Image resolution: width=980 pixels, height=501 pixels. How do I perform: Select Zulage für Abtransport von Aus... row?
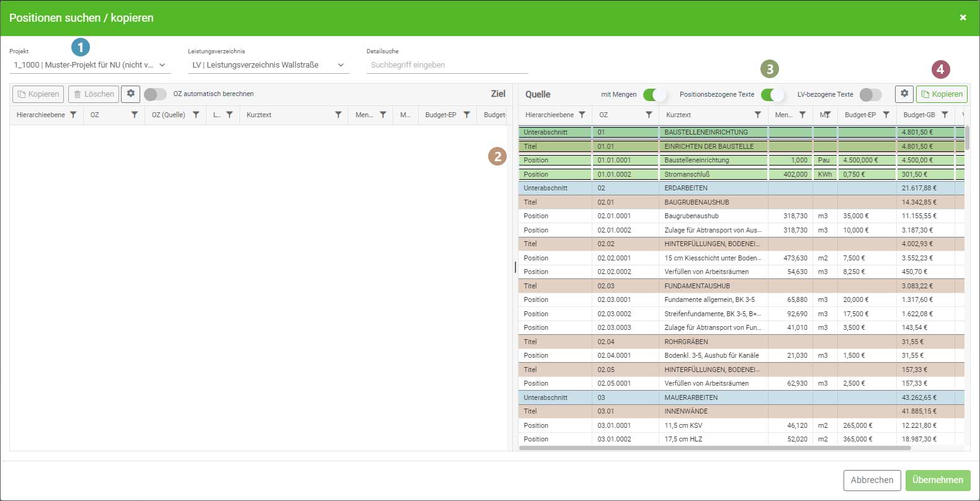(741, 230)
